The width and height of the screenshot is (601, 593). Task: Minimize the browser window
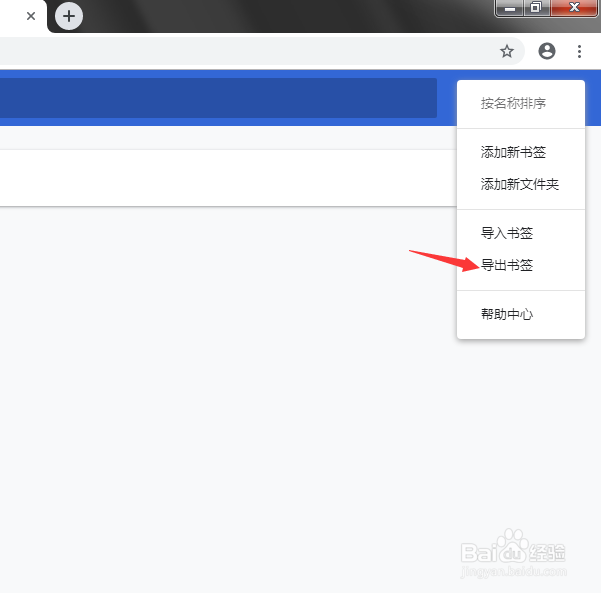(509, 8)
